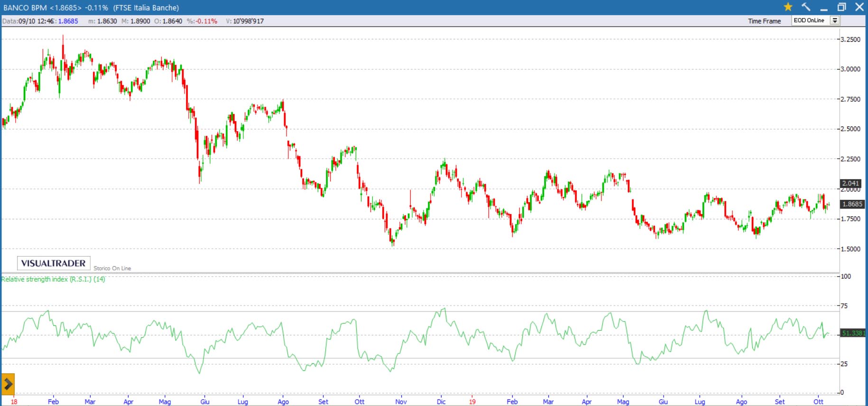
Task: Click the open value 1.8640
Action: click(x=172, y=21)
